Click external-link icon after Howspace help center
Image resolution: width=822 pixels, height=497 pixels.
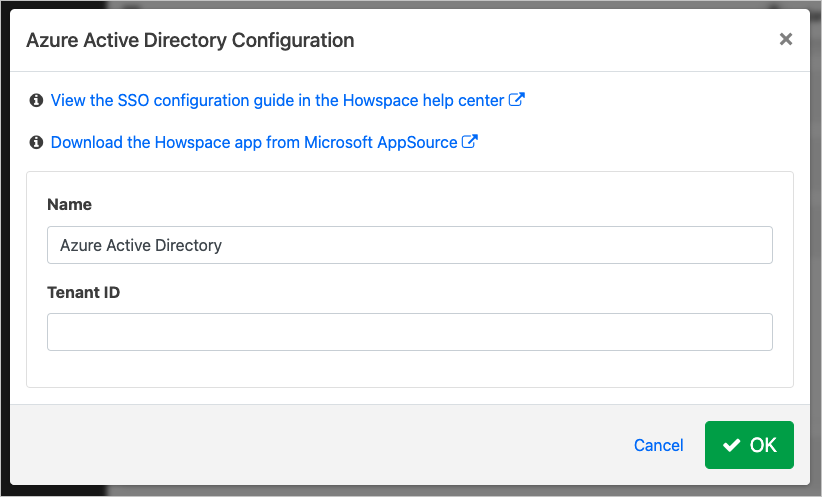(517, 100)
